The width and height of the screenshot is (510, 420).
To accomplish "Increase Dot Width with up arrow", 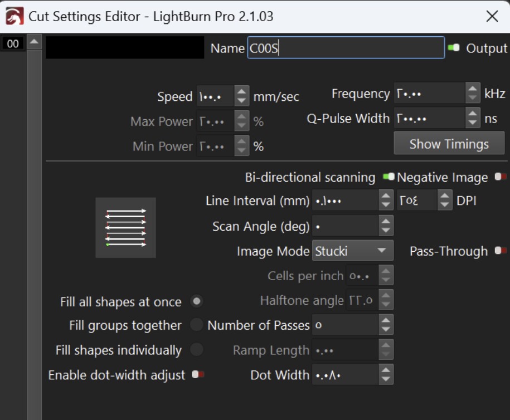I will coord(386,369).
